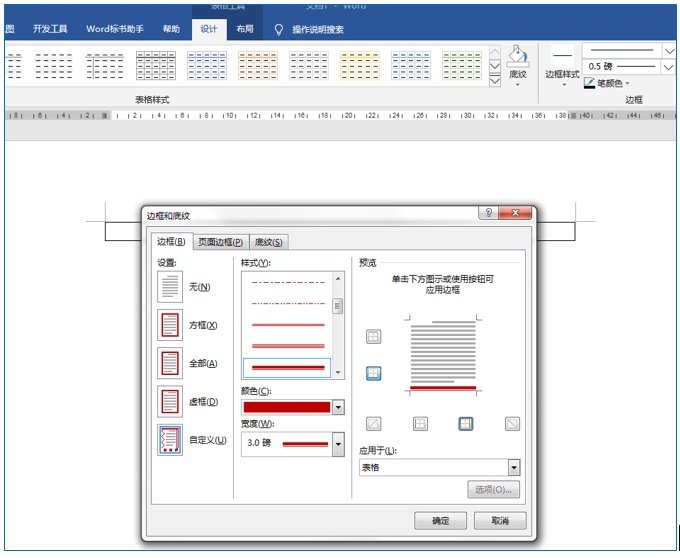Viewport: 680px width, 558px height.
Task: Open ribbon 0.5 磅 line weight dropdown
Action: (x=669, y=67)
